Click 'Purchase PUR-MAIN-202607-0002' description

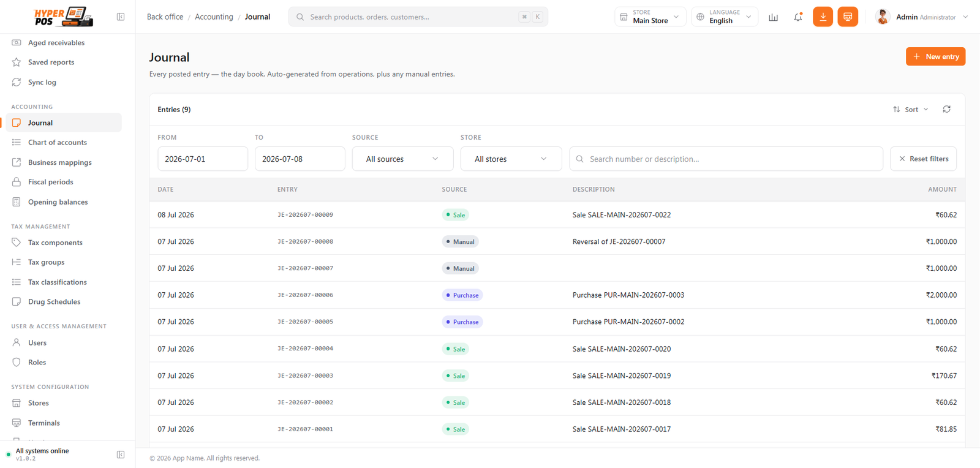pyautogui.click(x=628, y=322)
